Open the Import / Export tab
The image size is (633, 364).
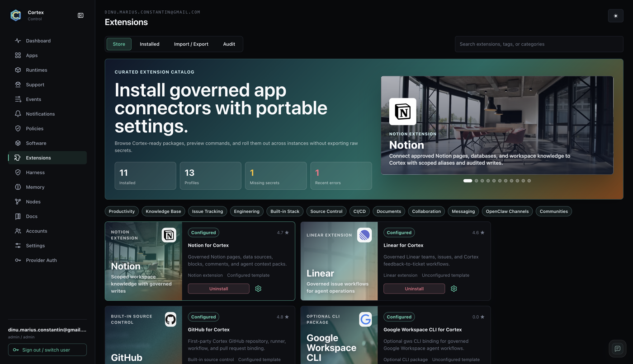click(191, 44)
